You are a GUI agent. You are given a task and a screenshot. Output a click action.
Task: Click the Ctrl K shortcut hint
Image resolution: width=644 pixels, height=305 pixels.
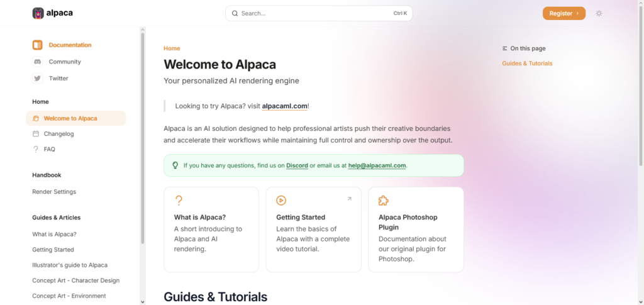click(x=400, y=13)
